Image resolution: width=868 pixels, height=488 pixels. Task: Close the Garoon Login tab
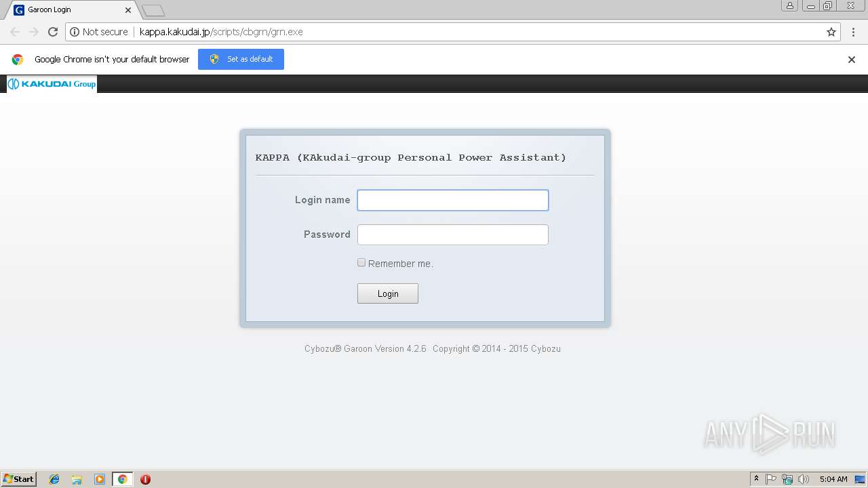point(128,10)
